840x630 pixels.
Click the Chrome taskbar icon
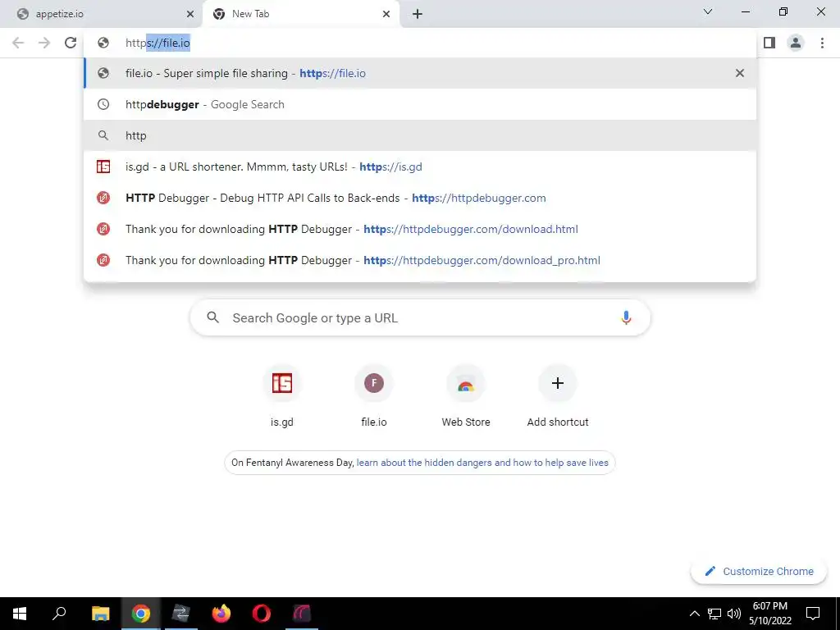[140, 614]
